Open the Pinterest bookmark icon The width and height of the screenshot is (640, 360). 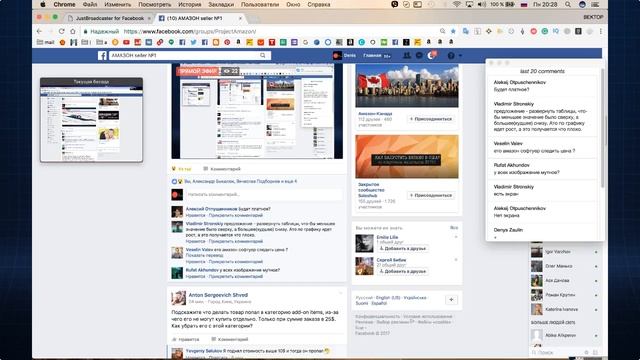coord(227,42)
